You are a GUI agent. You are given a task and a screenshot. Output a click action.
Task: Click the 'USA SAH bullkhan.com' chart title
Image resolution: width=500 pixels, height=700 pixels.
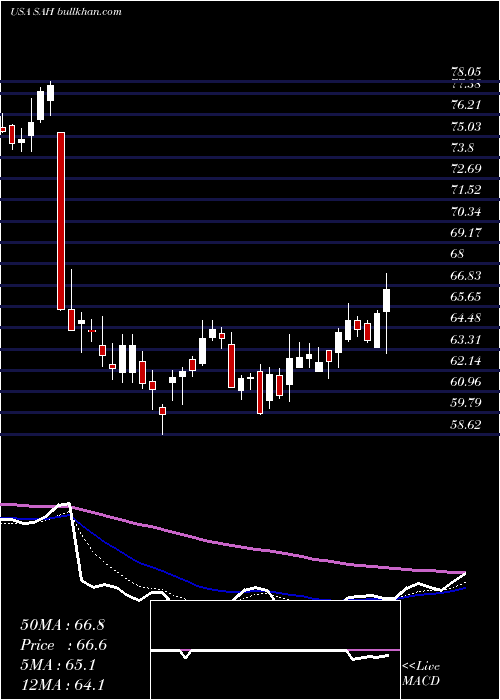(x=65, y=11)
